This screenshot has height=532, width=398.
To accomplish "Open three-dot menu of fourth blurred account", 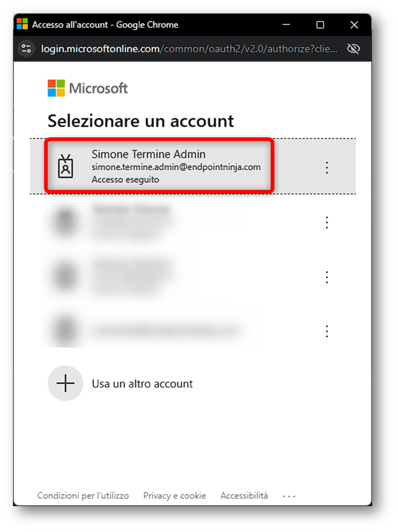I will (326, 331).
